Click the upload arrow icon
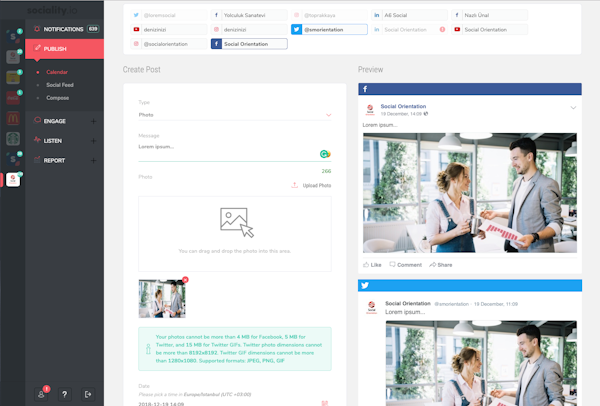 (295, 185)
